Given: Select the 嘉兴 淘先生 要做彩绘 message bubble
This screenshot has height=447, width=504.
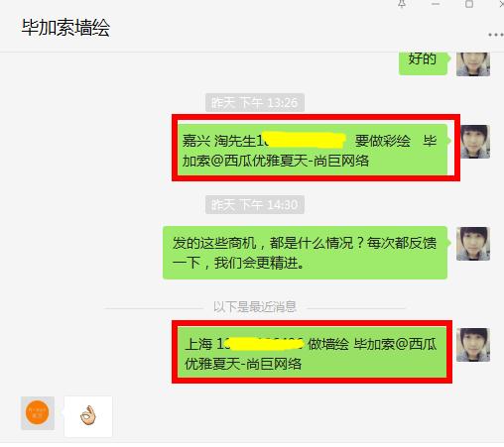Looking at the screenshot, I should [314, 150].
